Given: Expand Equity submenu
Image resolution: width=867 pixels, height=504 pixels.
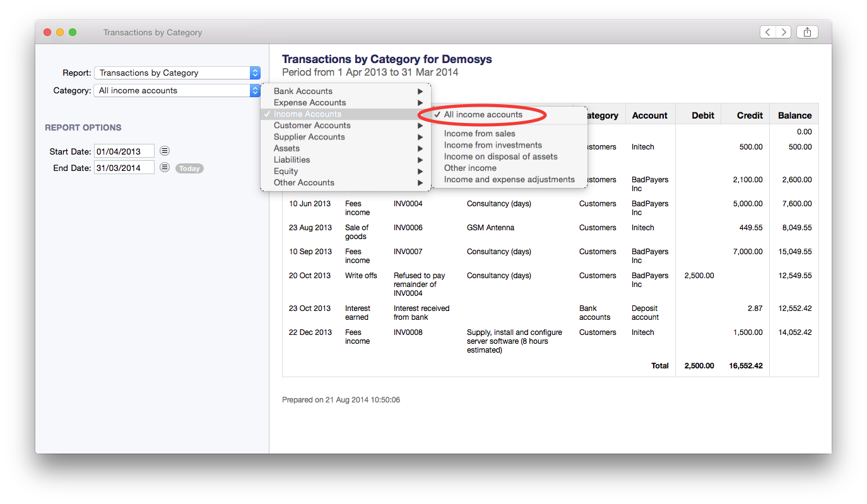Looking at the screenshot, I should [346, 171].
